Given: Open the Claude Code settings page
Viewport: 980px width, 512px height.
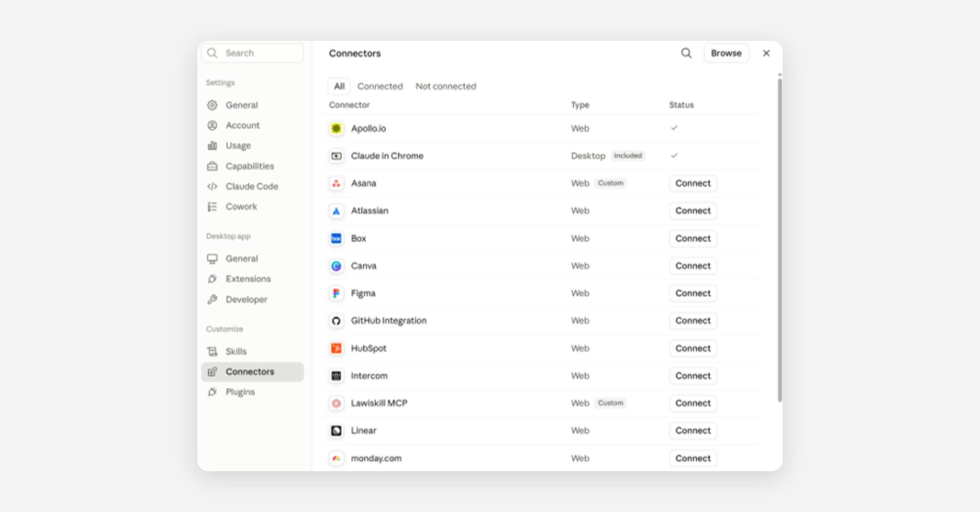Looking at the screenshot, I should [252, 187].
